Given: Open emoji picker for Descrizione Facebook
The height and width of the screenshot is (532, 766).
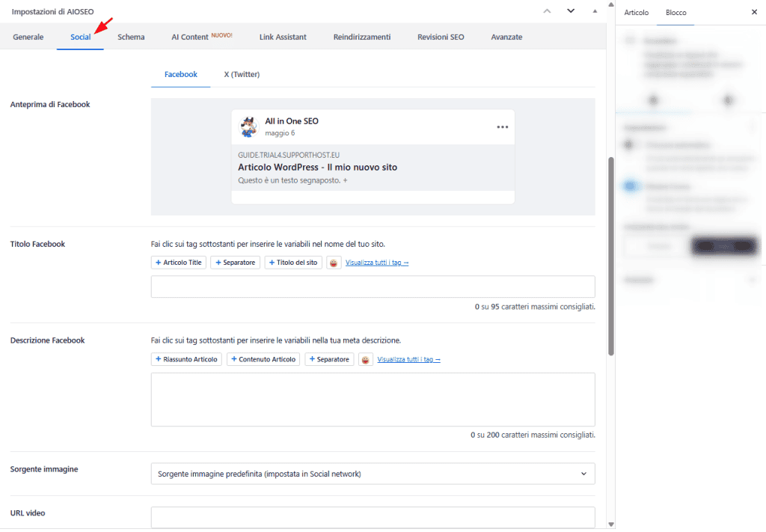Looking at the screenshot, I should pos(365,360).
